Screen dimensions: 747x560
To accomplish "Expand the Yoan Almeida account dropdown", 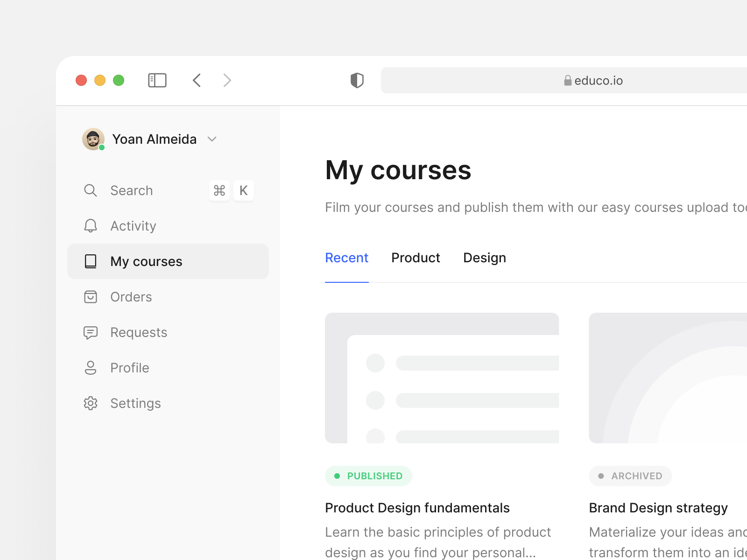I will (x=212, y=139).
